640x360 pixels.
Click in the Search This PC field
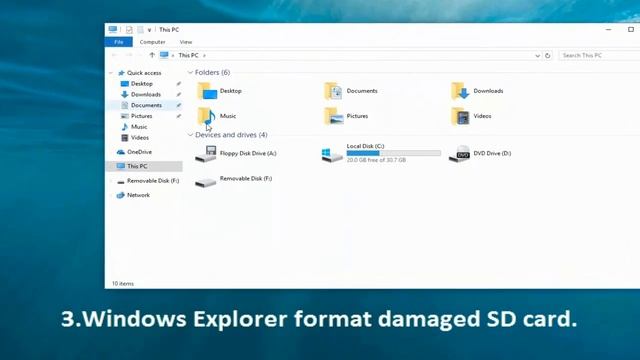(x=599, y=55)
